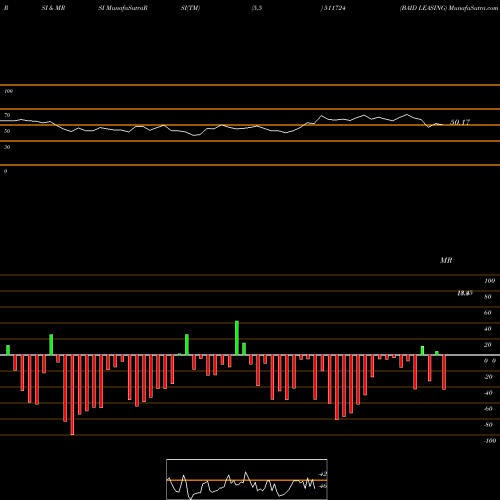Click the mini overview chart thumbnail at bottom
The image size is (500, 500).
click(247, 479)
